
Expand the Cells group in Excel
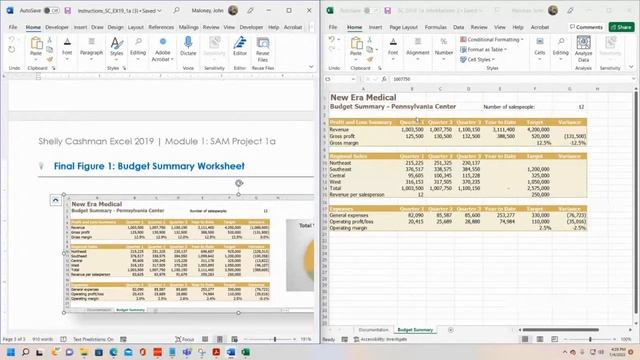click(x=540, y=49)
